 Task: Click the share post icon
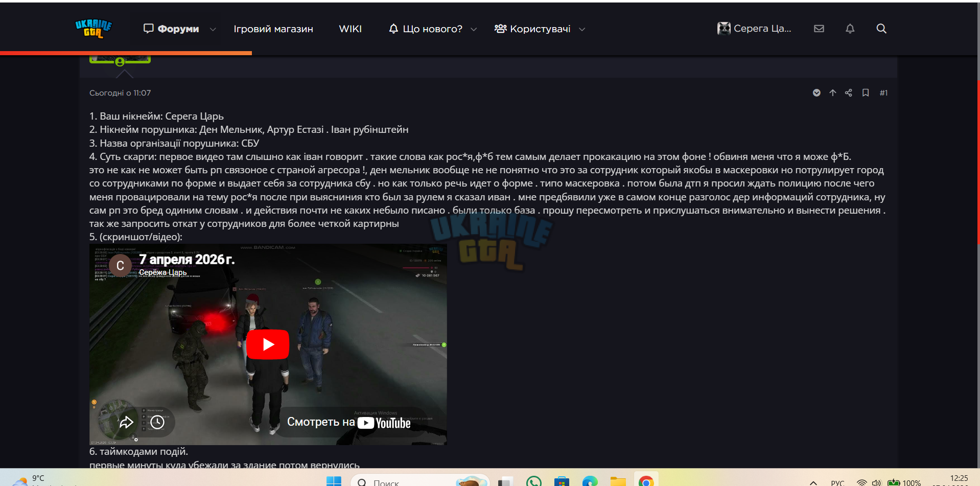pos(849,92)
